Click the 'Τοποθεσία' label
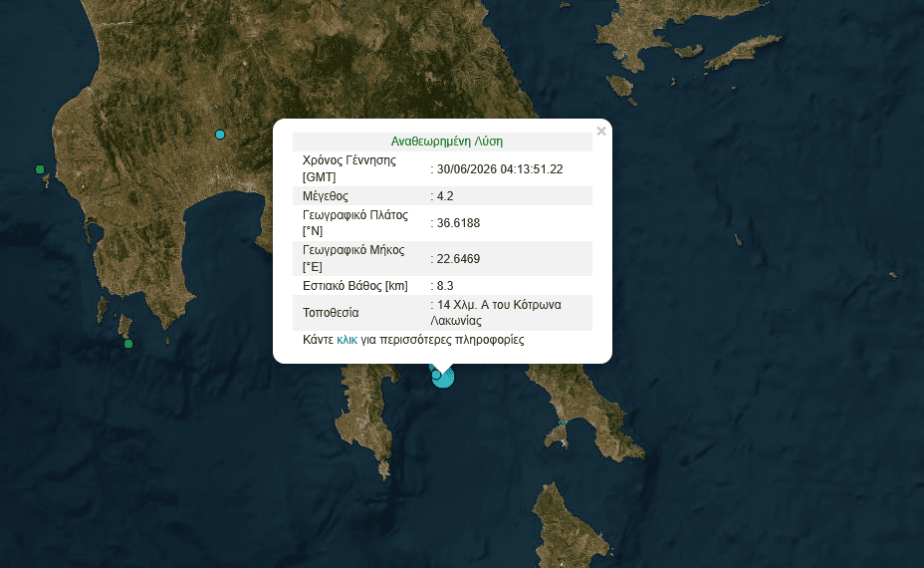This screenshot has height=568, width=924. click(331, 313)
